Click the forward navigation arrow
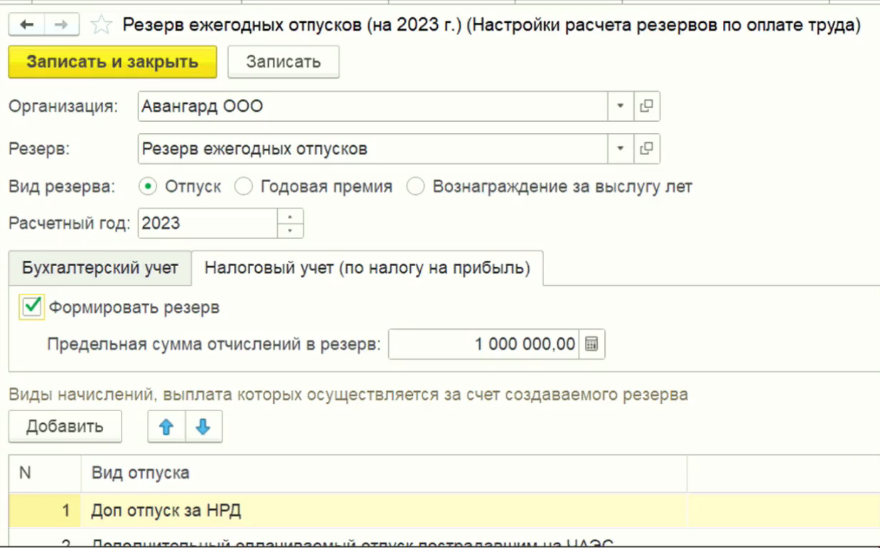Viewport: 880px width, 548px height. coord(61,24)
